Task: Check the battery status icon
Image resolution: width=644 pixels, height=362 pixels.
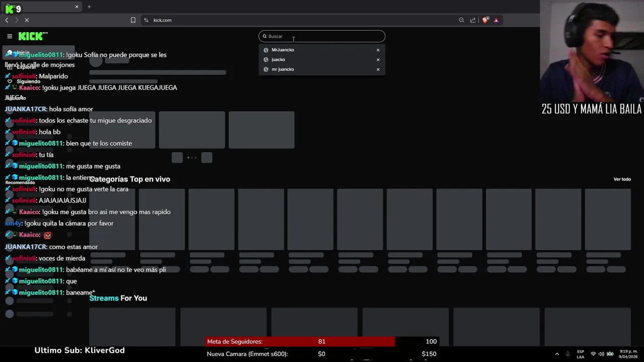Action: tap(610, 354)
